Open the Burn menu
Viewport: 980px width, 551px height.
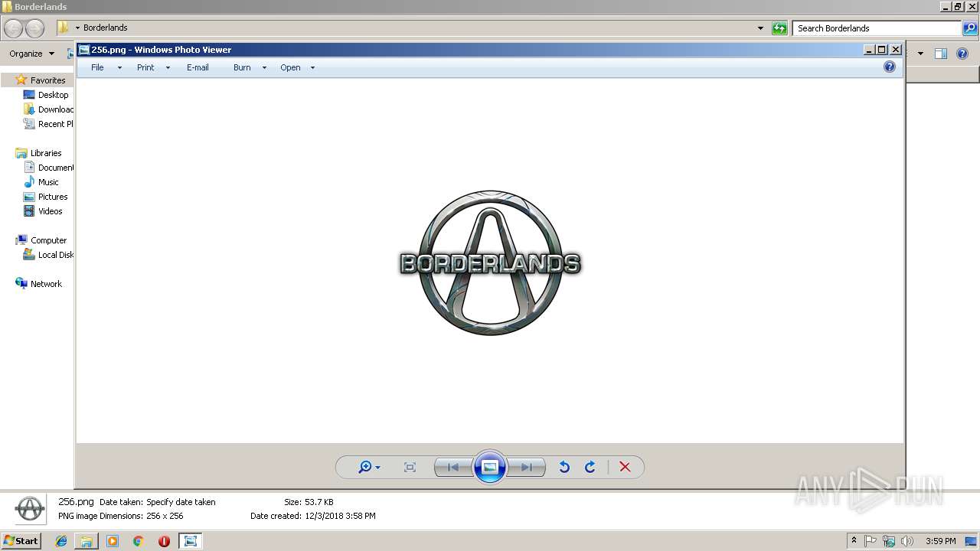pos(242,67)
